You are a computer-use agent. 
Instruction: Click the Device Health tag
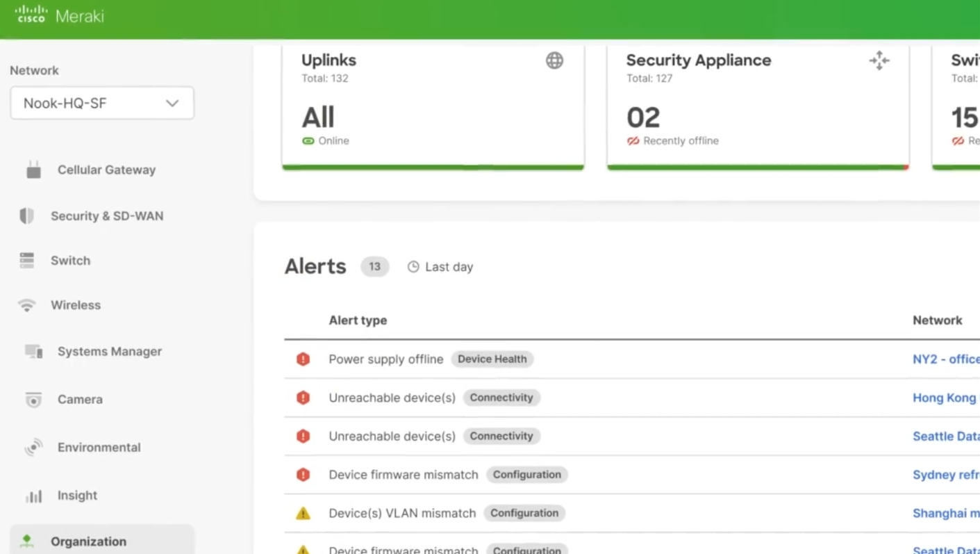pos(492,359)
